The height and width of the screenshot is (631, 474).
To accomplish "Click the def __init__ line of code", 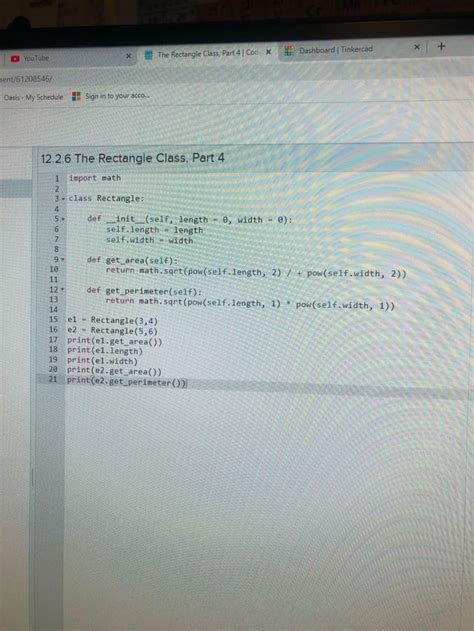I will pos(190,220).
